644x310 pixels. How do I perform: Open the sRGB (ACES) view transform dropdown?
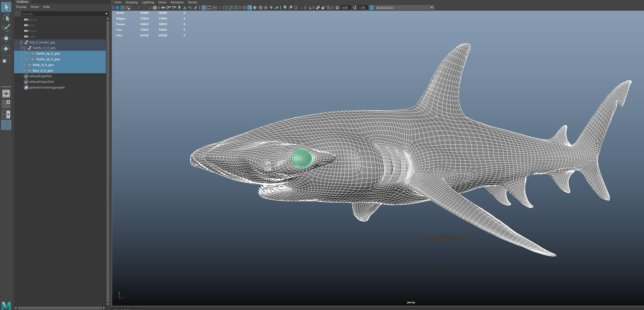[432, 8]
